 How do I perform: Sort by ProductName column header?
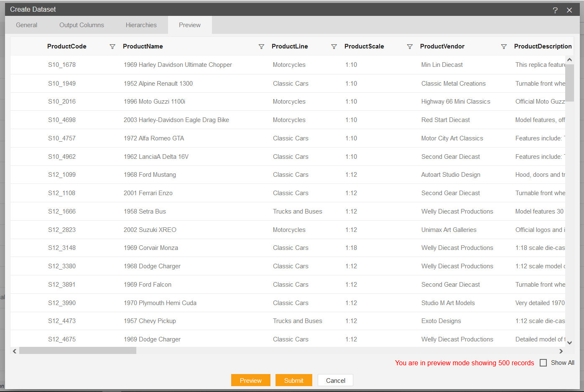[143, 46]
